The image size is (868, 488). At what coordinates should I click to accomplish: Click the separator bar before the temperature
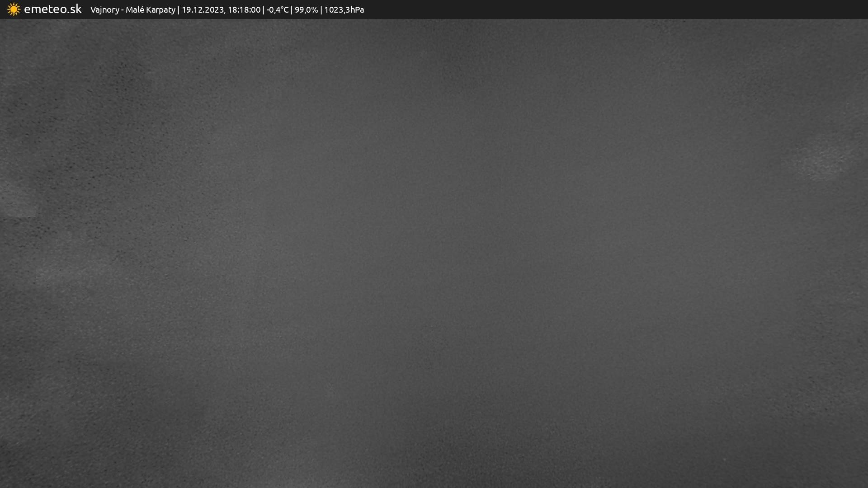tap(264, 10)
